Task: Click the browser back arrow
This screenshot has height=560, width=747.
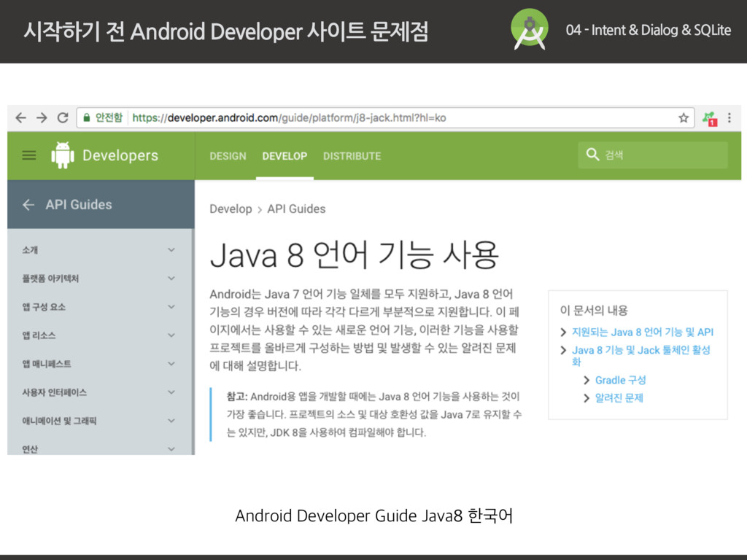Action: coord(21,117)
